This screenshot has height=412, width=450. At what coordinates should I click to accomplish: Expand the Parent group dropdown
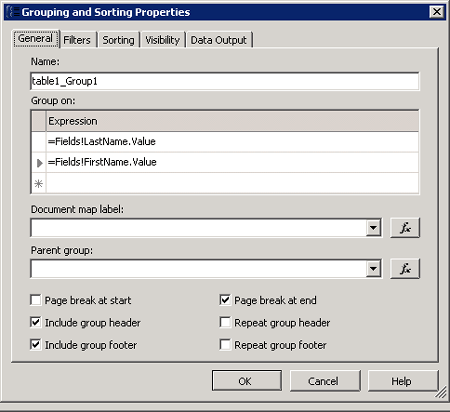tap(373, 269)
